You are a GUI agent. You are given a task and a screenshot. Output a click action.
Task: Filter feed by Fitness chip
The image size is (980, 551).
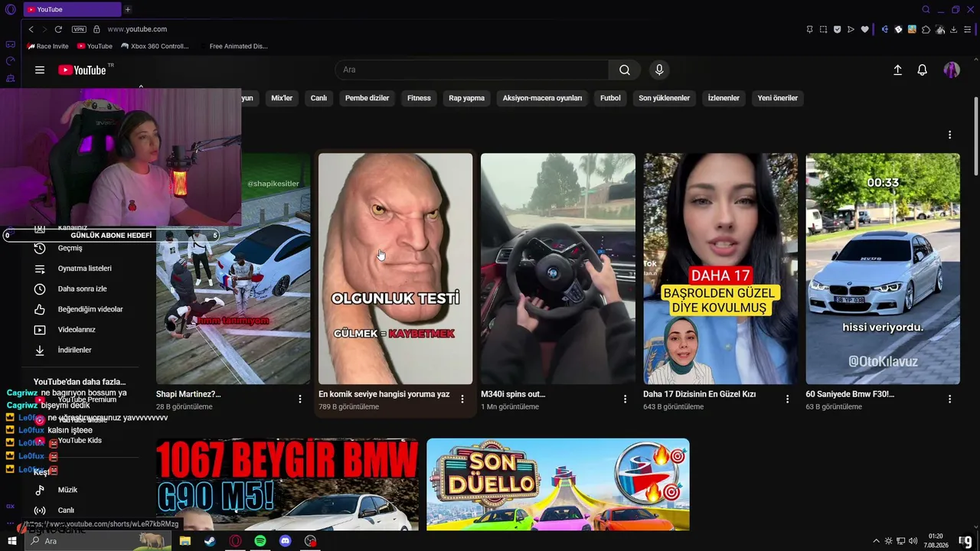pos(419,98)
